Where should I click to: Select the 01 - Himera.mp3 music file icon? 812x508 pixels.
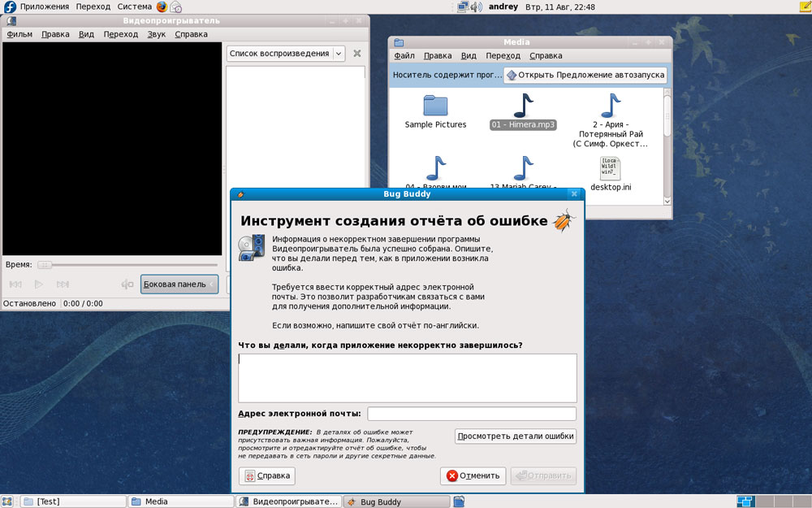click(523, 105)
